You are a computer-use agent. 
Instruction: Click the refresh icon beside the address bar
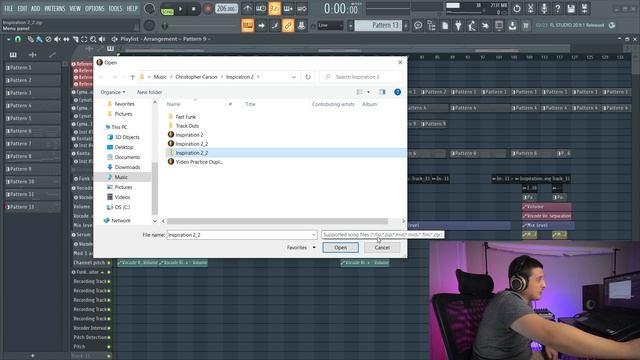(x=308, y=77)
